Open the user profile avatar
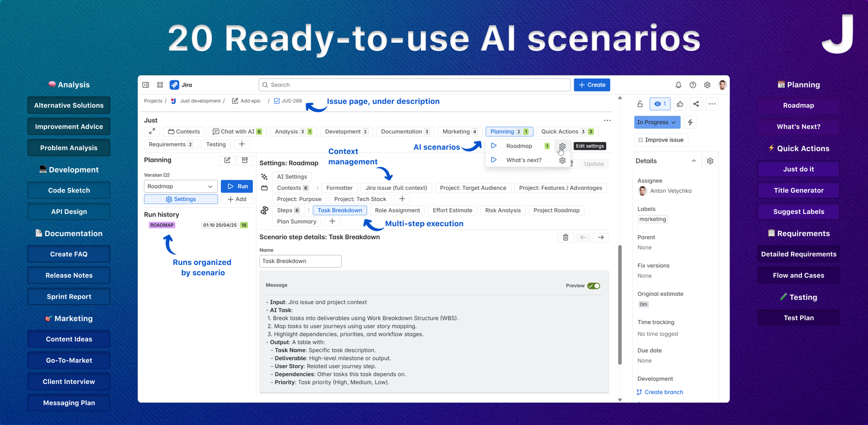This screenshot has height=425, width=868. coord(722,85)
